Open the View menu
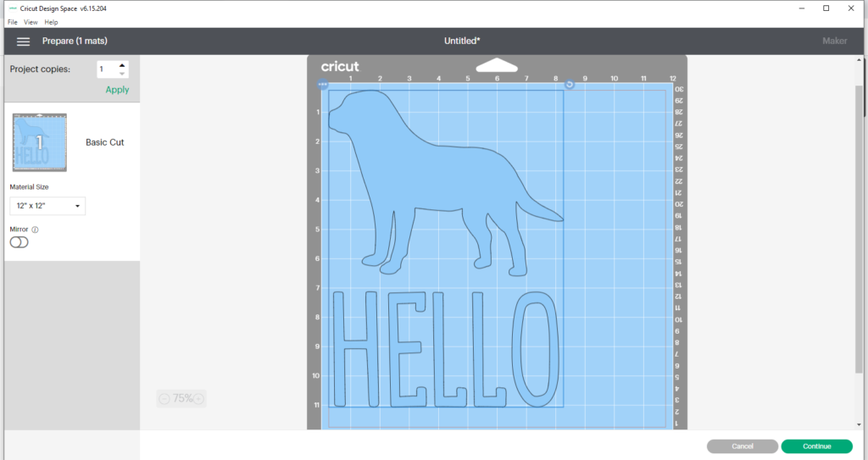The image size is (868, 460). (31, 22)
